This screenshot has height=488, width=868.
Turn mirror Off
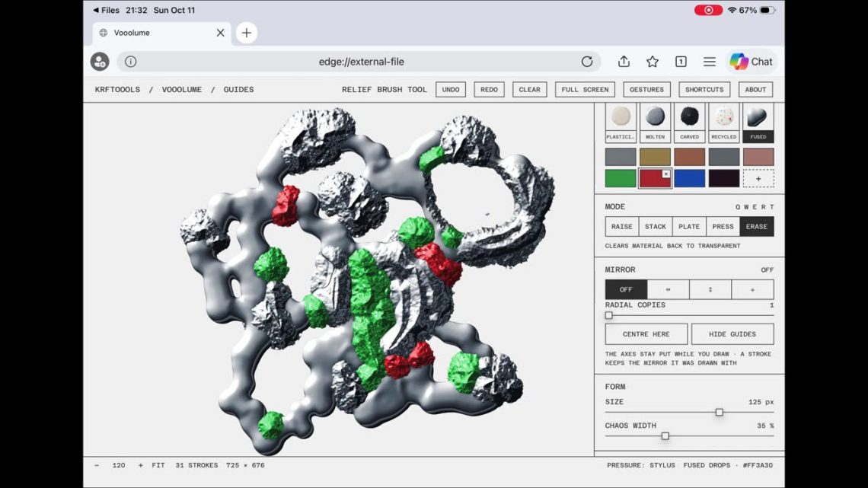(x=626, y=289)
